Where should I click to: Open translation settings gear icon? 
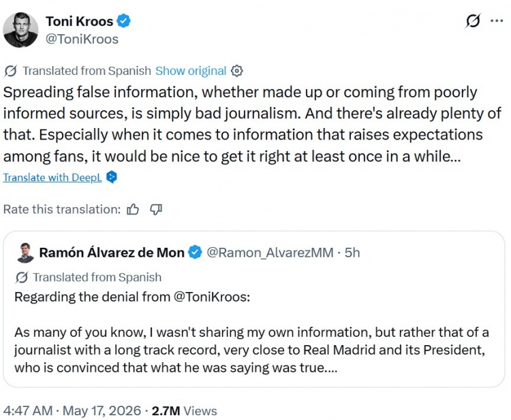(237, 71)
